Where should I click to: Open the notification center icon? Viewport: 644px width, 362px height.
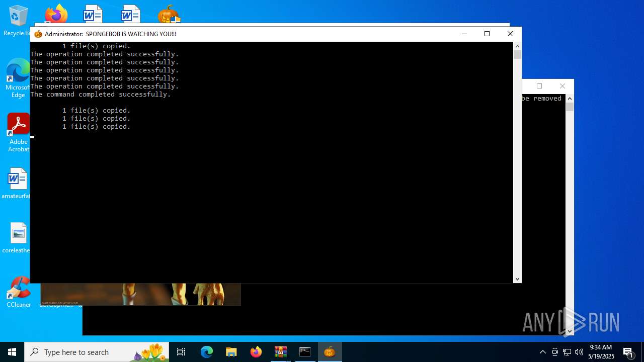(x=628, y=352)
